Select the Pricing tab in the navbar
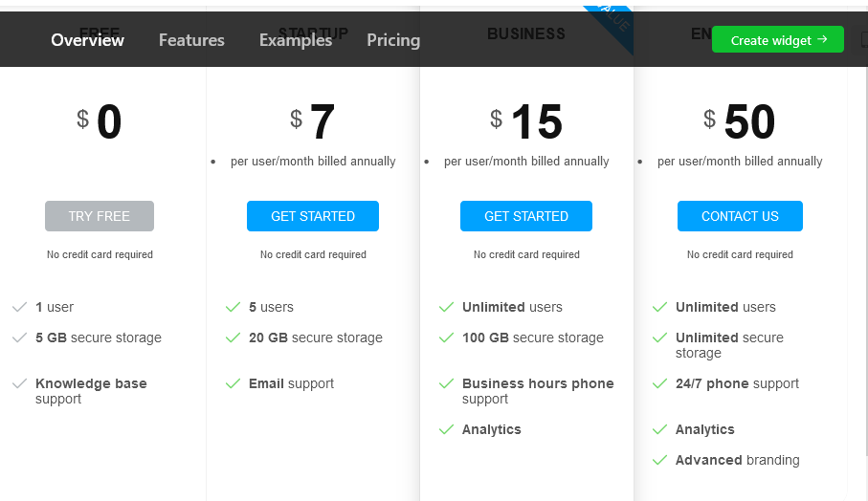868x501 pixels. (393, 40)
